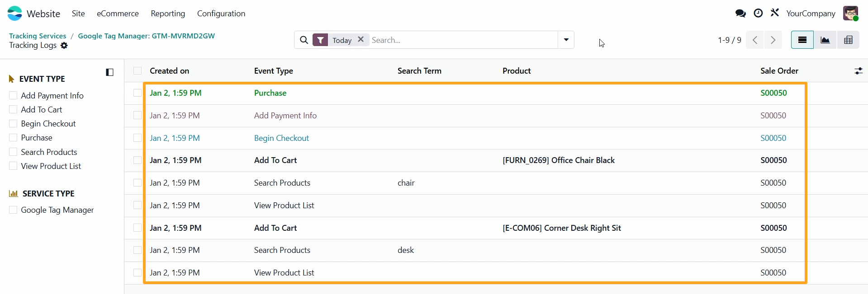Viewport: 868px width, 294px height.
Task: Open the Begin Checkout record
Action: (281, 138)
